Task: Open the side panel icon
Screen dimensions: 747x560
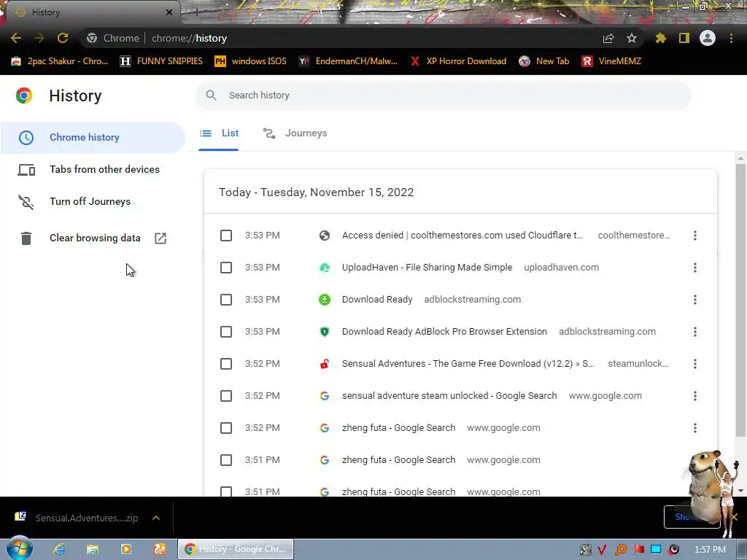Action: click(x=684, y=38)
